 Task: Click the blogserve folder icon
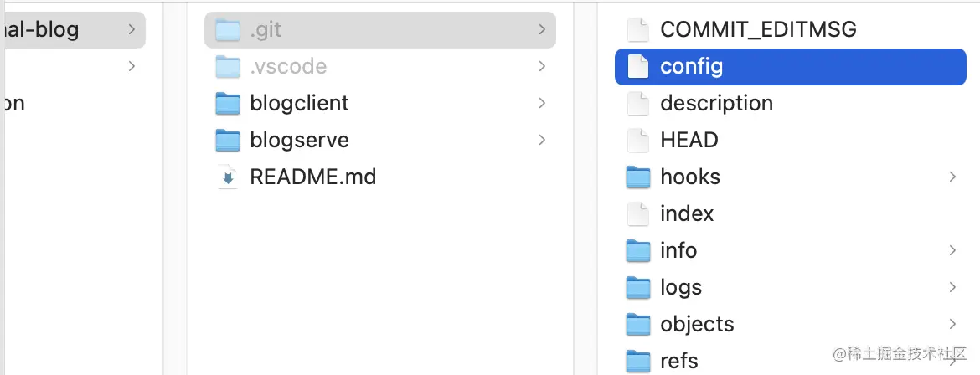coord(228,140)
